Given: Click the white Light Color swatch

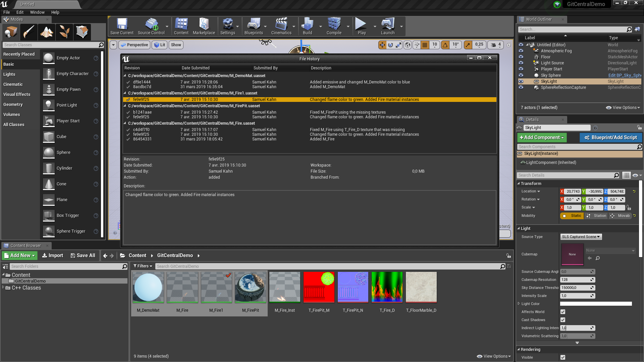Looking at the screenshot, I should point(596,304).
